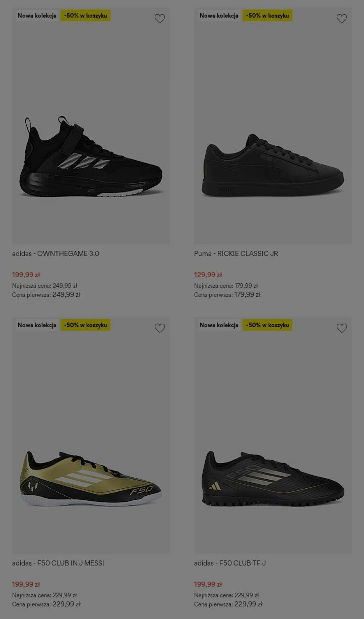Open the Puma - RICKIE CLASSIC JR title link
364x619 pixels.
click(236, 254)
